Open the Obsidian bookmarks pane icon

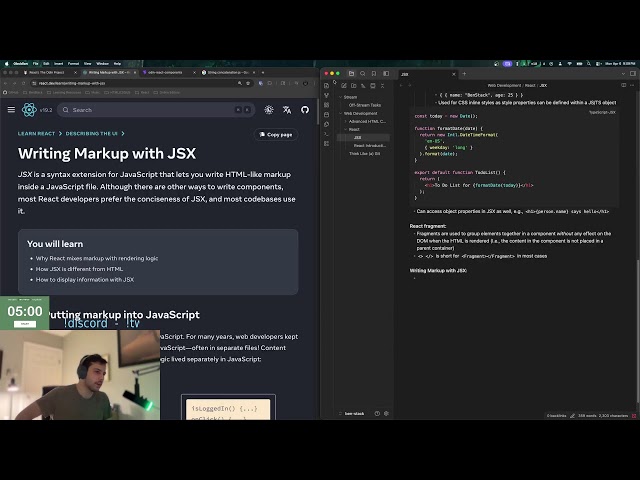click(374, 73)
